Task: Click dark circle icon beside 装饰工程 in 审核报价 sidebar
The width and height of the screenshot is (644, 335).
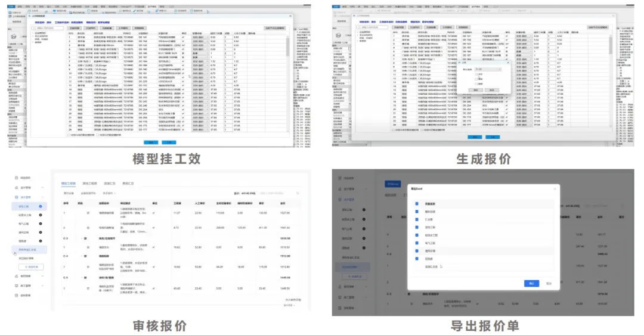Action: pyautogui.click(x=41, y=206)
